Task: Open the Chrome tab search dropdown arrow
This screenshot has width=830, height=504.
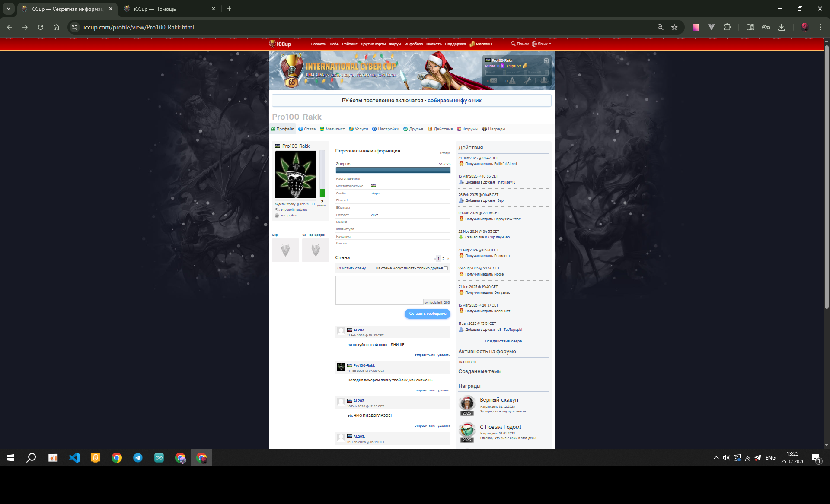Action: [8, 9]
